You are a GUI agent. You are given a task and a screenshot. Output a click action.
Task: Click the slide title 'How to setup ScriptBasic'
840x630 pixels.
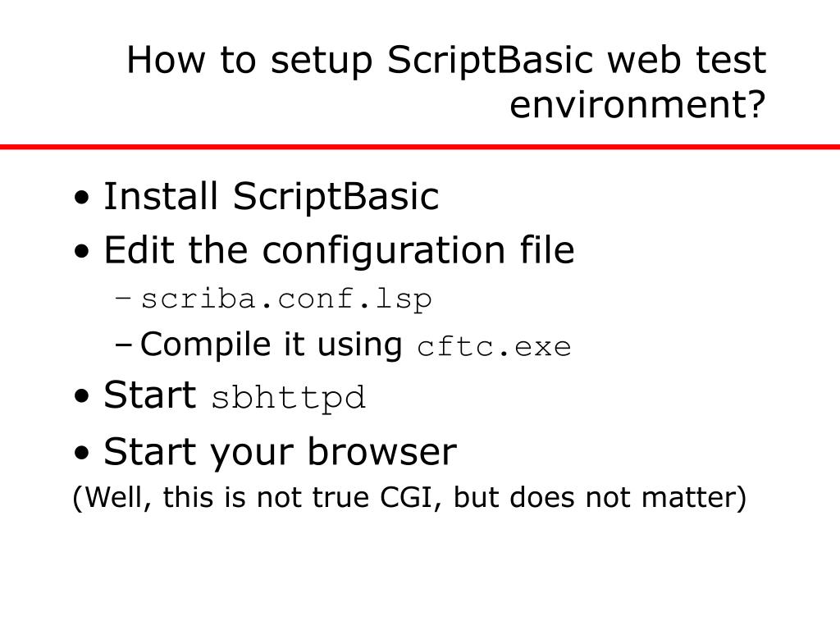pyautogui.click(x=446, y=81)
